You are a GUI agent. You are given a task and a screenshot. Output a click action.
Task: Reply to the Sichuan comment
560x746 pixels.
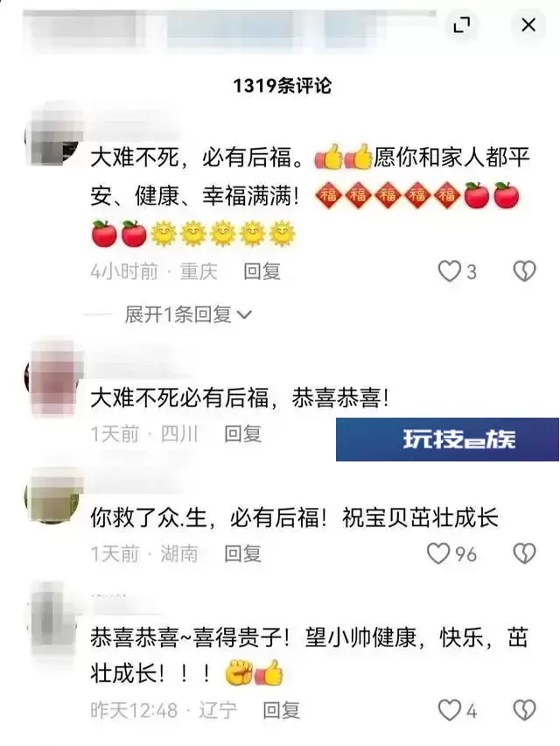tap(243, 434)
